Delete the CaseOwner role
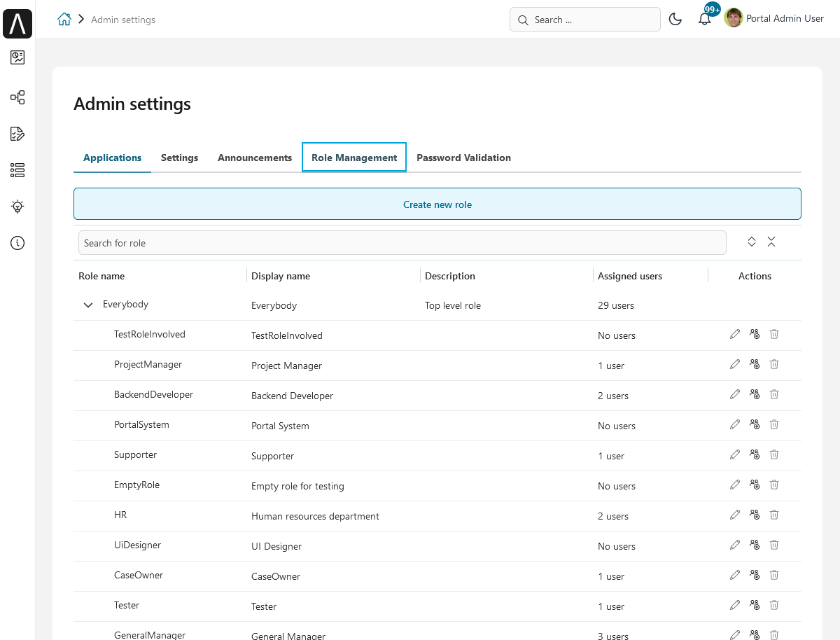 click(774, 575)
